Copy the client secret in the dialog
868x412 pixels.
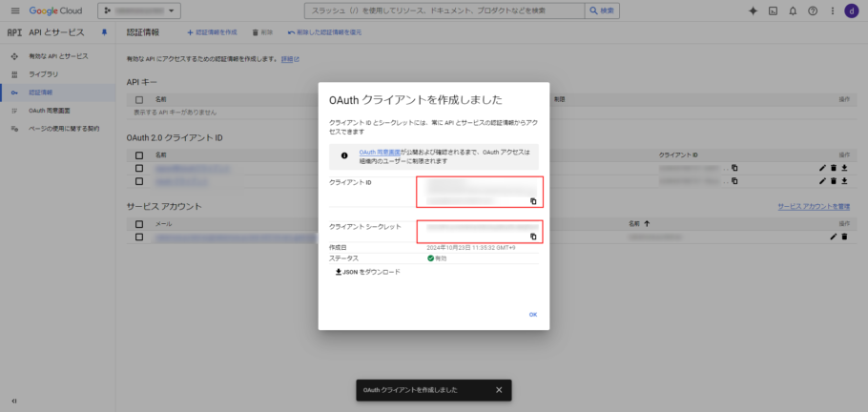click(533, 237)
